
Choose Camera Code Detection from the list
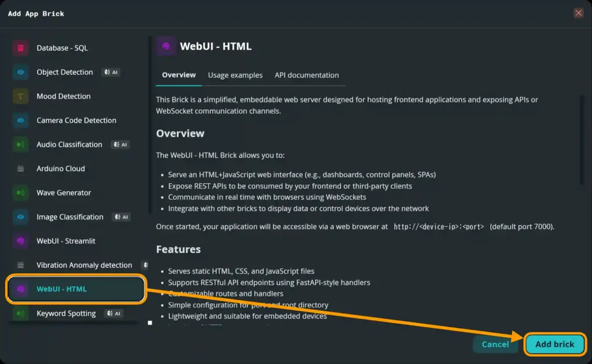76,121
